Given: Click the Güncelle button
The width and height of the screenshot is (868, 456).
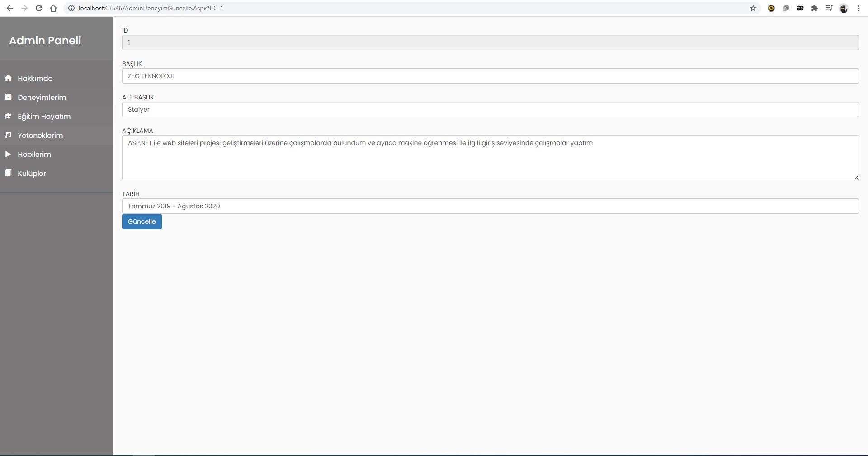Looking at the screenshot, I should point(142,221).
